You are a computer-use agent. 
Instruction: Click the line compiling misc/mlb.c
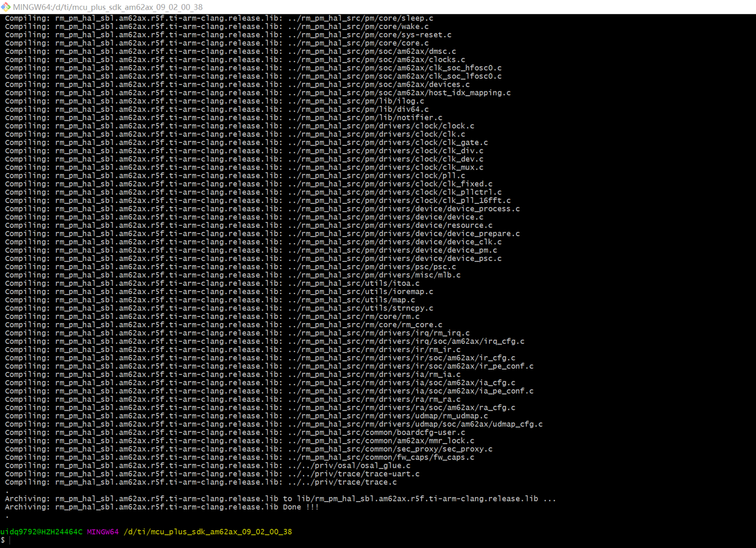pos(233,275)
